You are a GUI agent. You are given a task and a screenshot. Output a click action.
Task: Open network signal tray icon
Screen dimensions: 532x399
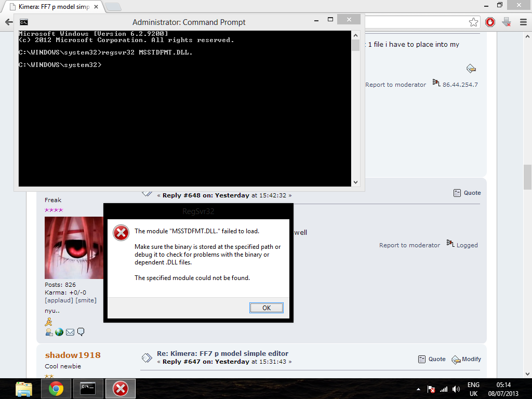[x=444, y=390]
